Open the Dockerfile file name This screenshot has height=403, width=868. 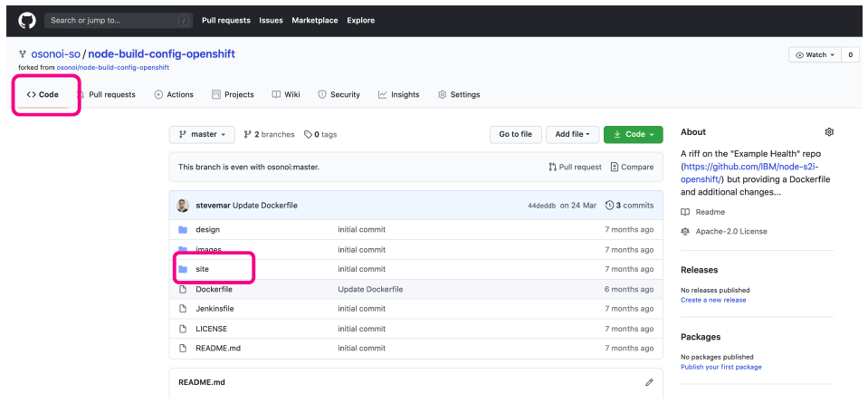point(215,289)
